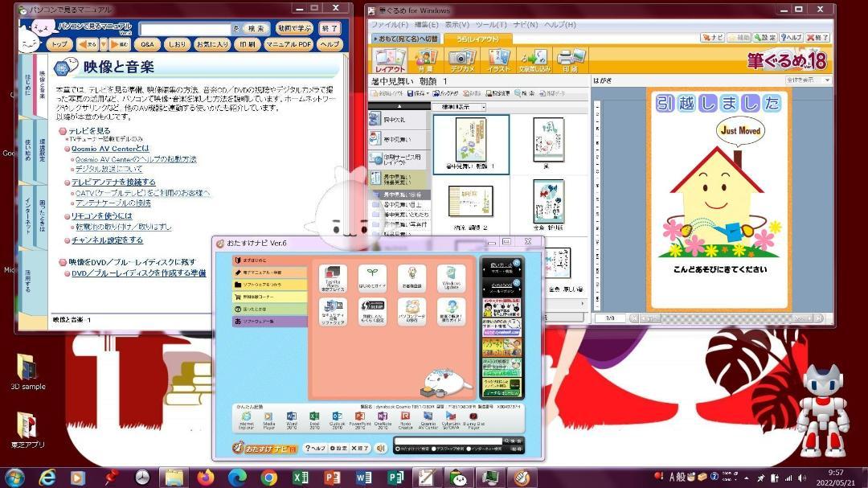Viewport: 868px width, 488px height.
Task: Click the Search (検索) icon in Fudegurume layout toolbar
Action: 524,93
